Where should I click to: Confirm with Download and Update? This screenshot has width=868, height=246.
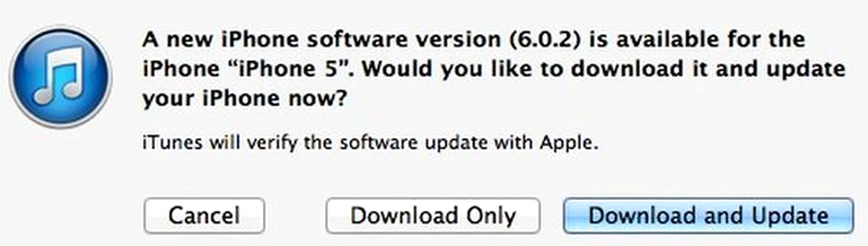coord(708,215)
